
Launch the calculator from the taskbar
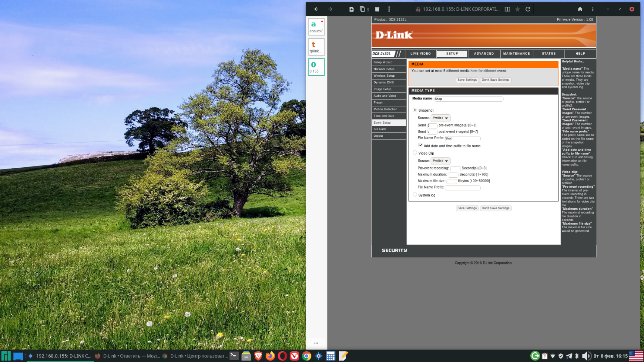pos(331,356)
